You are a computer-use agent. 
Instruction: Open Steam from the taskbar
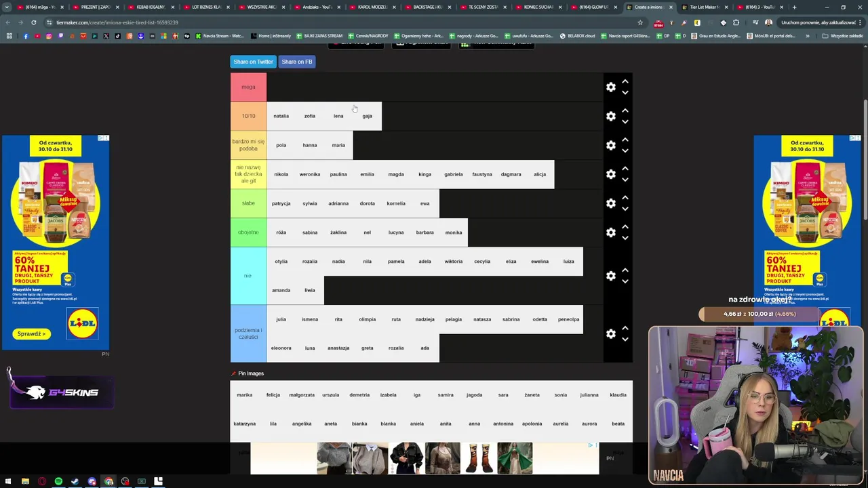click(75, 481)
